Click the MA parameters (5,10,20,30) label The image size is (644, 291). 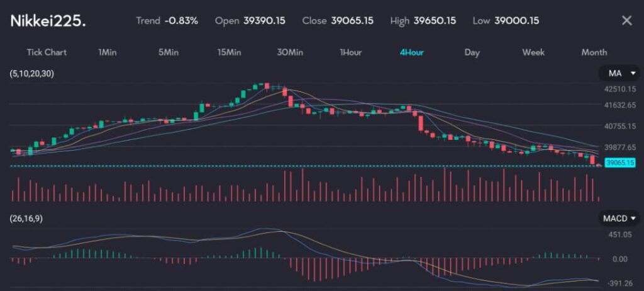pyautogui.click(x=32, y=74)
